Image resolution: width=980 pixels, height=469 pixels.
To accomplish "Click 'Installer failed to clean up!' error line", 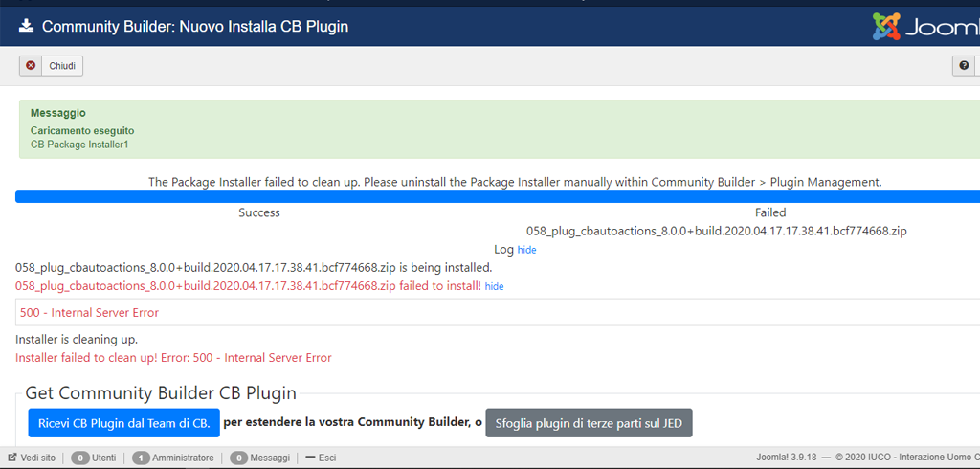I will [x=173, y=358].
